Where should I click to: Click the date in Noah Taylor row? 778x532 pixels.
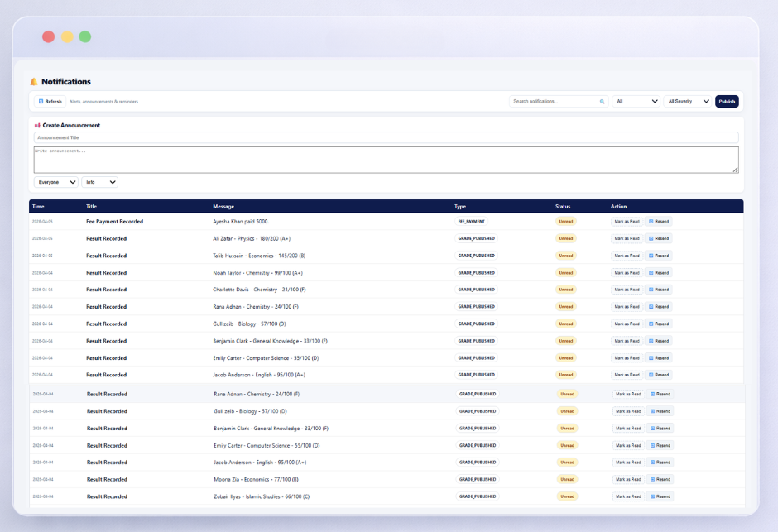(x=42, y=273)
